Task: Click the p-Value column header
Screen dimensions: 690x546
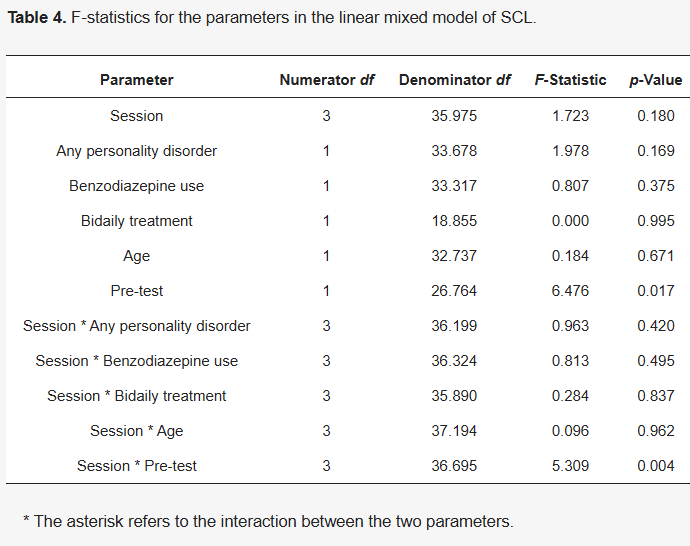Action: (656, 80)
